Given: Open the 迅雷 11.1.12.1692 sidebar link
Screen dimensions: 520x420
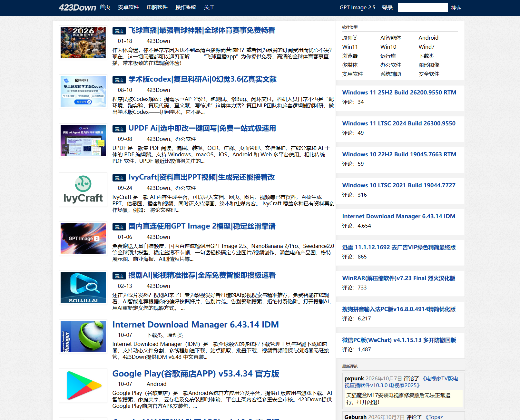Looking at the screenshot, I should click(x=399, y=247).
